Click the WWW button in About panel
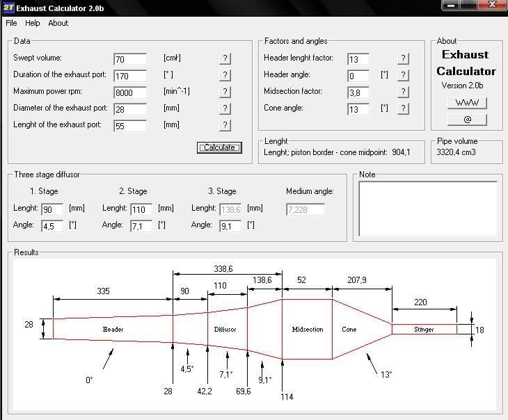This screenshot has width=508, height=420. 467,103
